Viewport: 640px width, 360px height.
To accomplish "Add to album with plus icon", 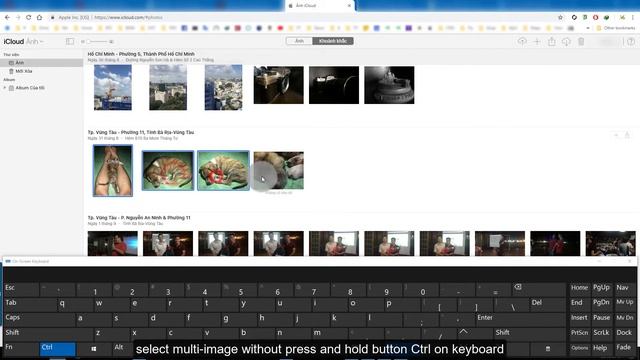I will click(x=537, y=41).
